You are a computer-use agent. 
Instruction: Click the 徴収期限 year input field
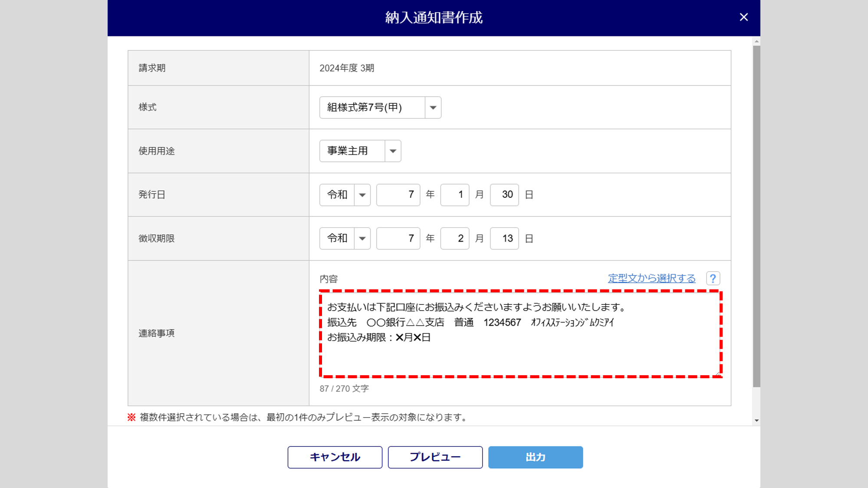click(398, 239)
